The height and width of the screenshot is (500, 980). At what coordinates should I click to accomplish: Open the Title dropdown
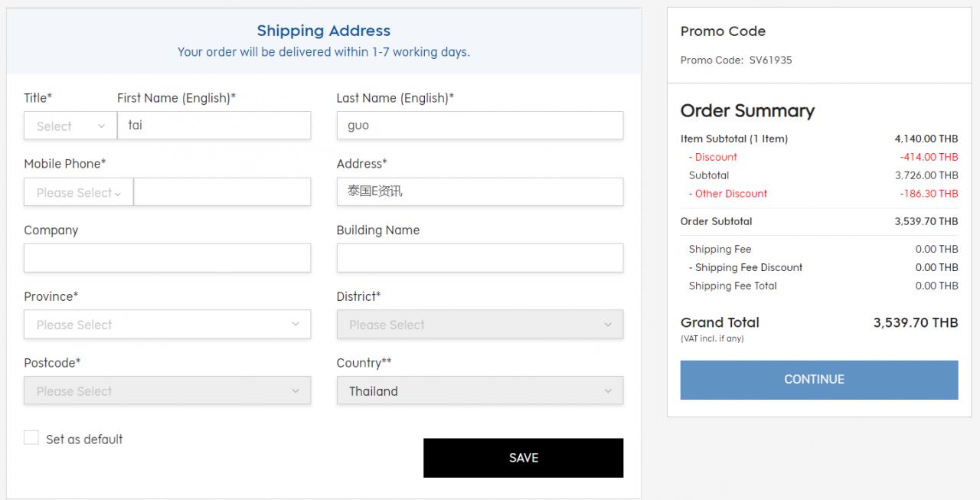[69, 126]
